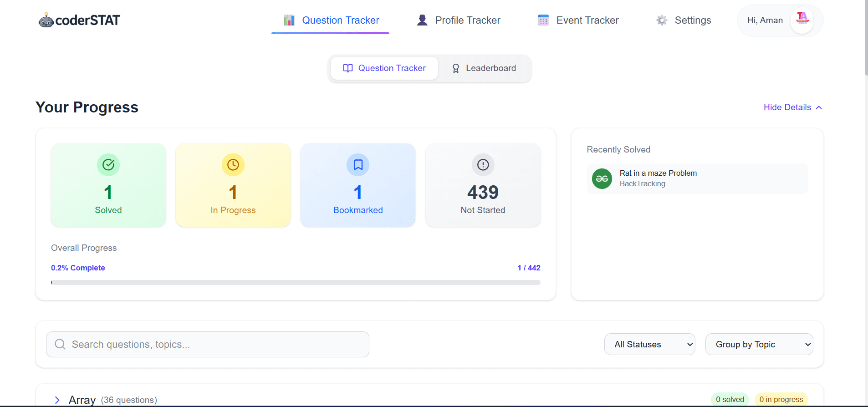Open the user avatar next to Hi, Aman
Screen dimensions: 868x407
[802, 20]
